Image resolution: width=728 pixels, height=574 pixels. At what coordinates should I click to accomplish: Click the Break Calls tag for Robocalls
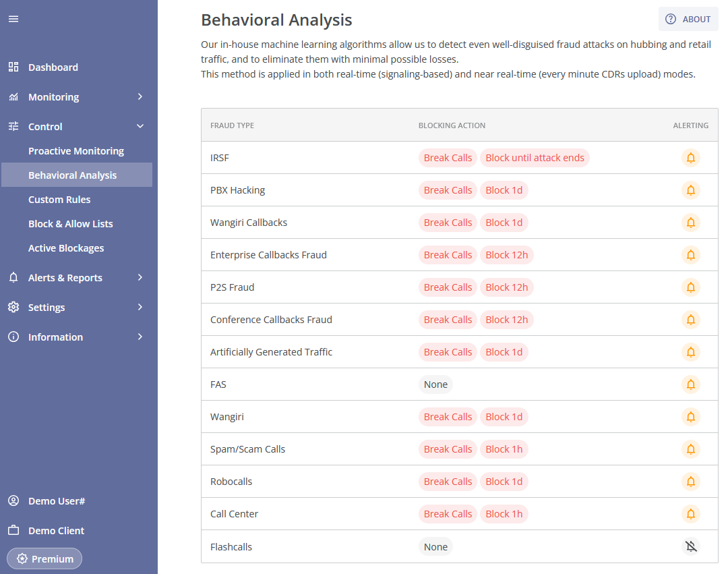pos(448,481)
